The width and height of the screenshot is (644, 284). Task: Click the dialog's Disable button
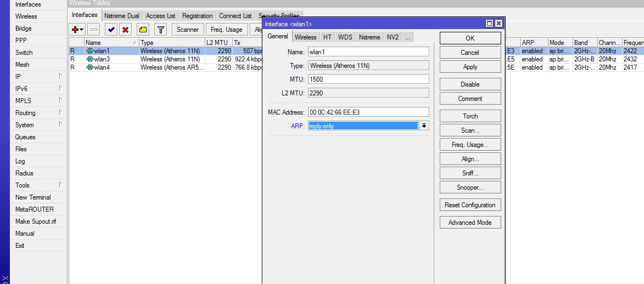[x=471, y=84]
